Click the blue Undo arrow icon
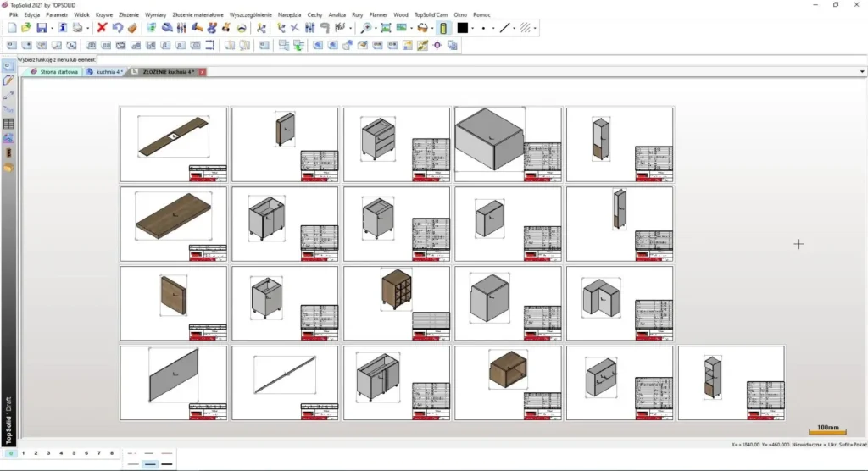 click(118, 28)
